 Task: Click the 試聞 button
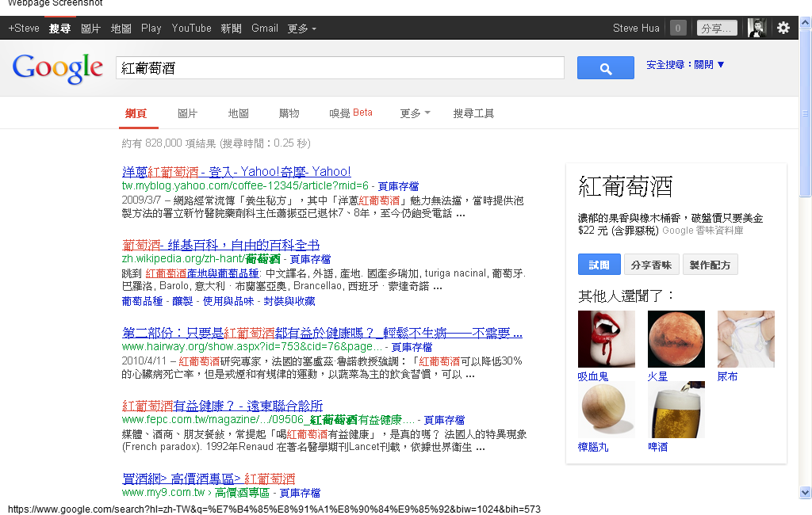point(599,265)
